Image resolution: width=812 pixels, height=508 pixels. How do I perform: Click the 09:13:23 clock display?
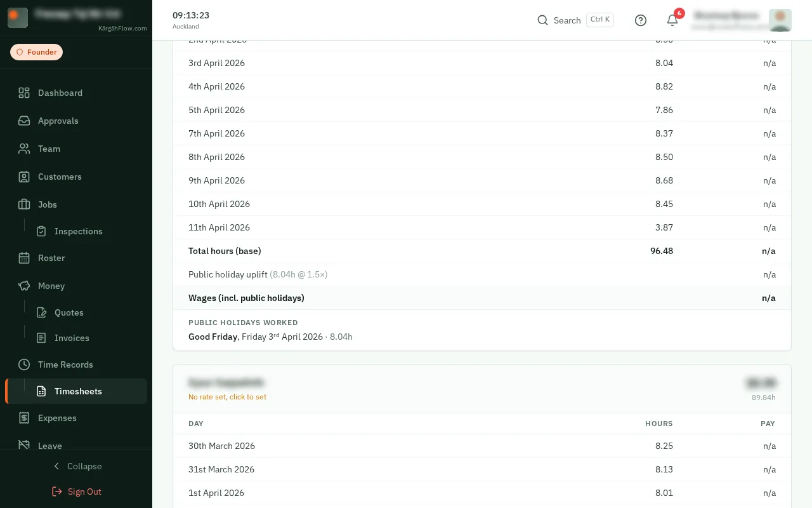(191, 15)
